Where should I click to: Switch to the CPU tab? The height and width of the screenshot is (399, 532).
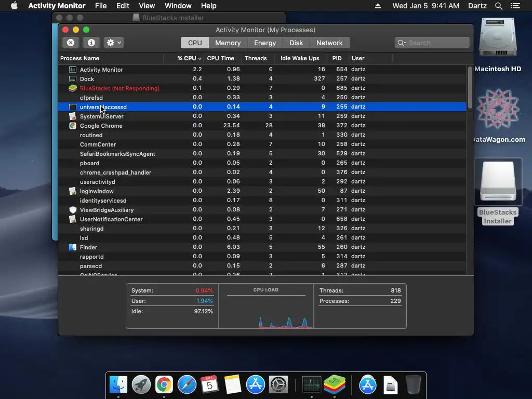point(195,43)
